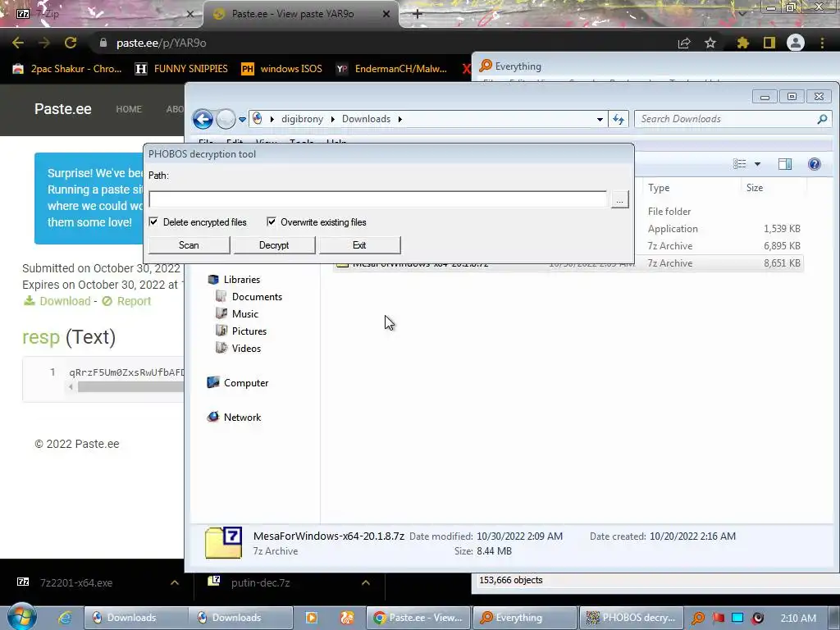This screenshot has height=630, width=840.
Task: Open the EndermanCH/Malw... bookmark
Action: click(391, 69)
